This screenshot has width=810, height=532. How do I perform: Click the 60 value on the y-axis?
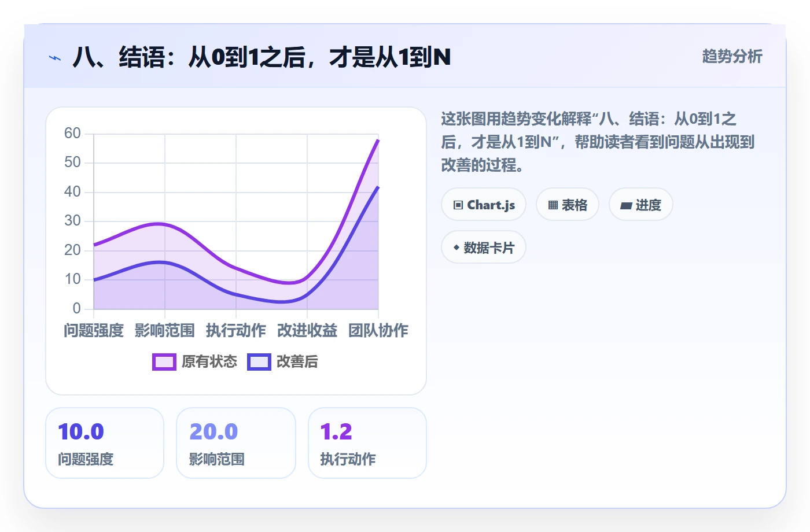[72, 134]
